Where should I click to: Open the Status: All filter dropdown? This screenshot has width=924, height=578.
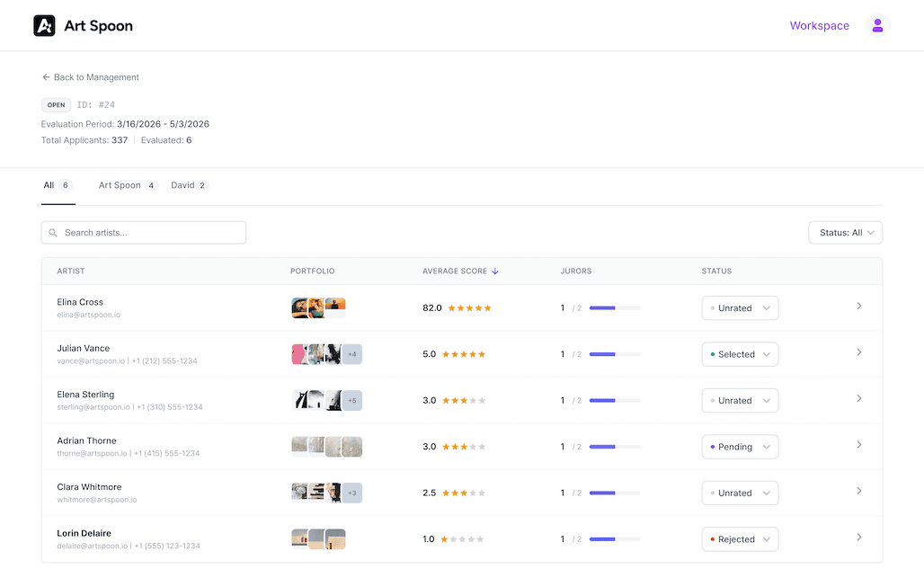click(x=844, y=232)
